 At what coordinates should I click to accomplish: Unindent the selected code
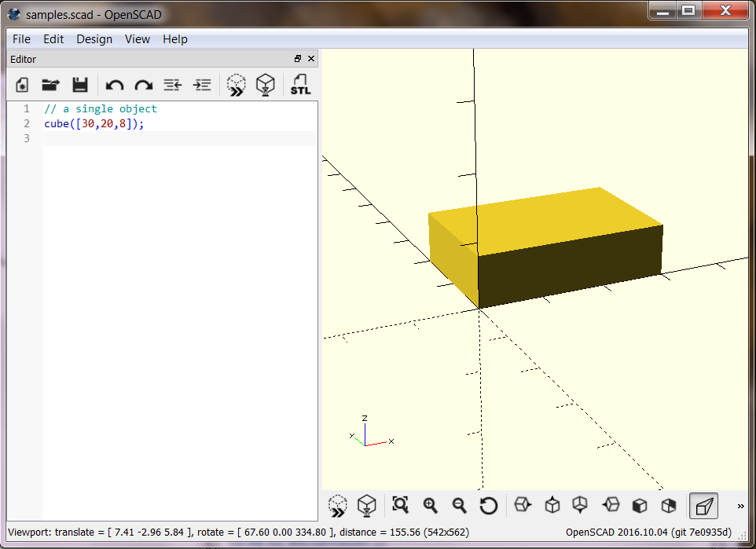pyautogui.click(x=173, y=86)
